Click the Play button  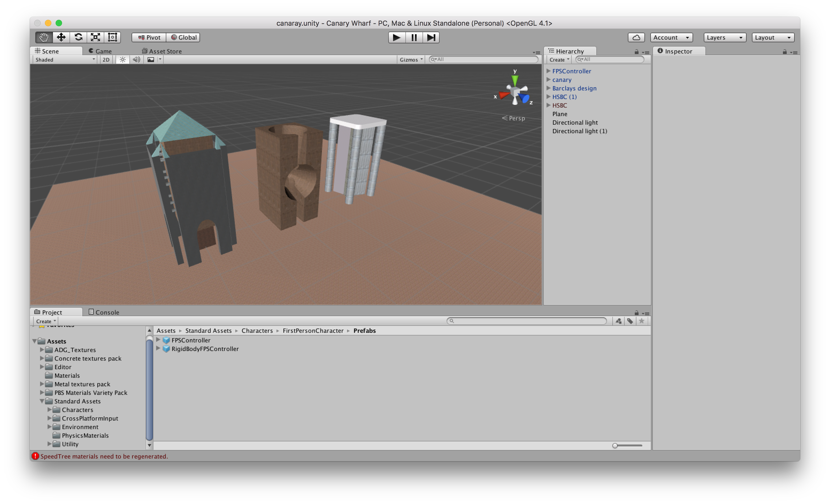tap(397, 37)
